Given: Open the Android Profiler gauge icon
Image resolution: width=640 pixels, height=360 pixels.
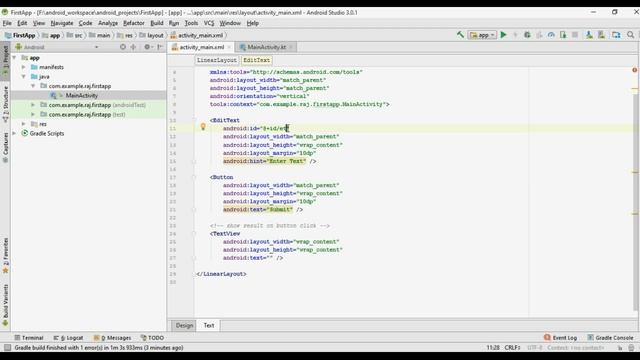Looking at the screenshot, I should 551,35.
